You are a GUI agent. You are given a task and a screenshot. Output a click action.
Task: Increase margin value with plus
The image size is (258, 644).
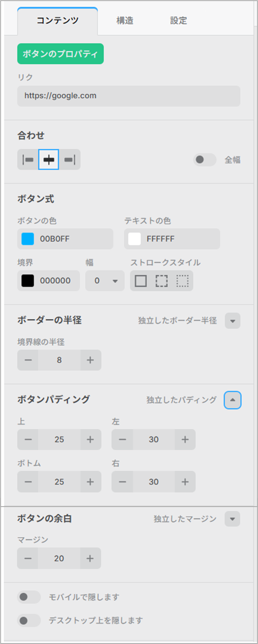tap(91, 558)
